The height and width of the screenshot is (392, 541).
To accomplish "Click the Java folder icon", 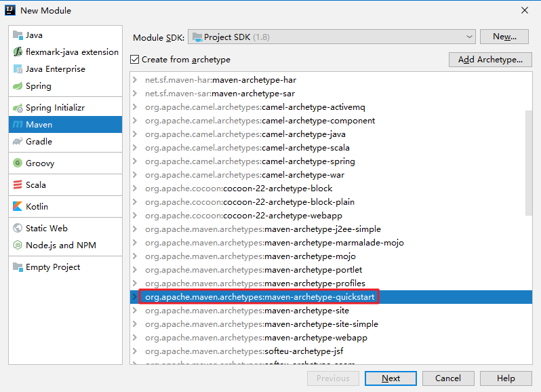I will [x=18, y=35].
